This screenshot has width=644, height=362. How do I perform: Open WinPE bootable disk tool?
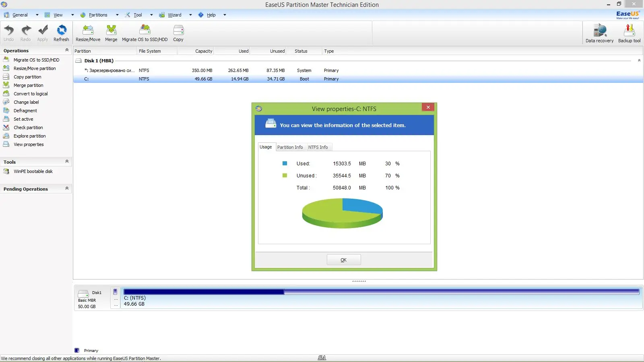[33, 171]
